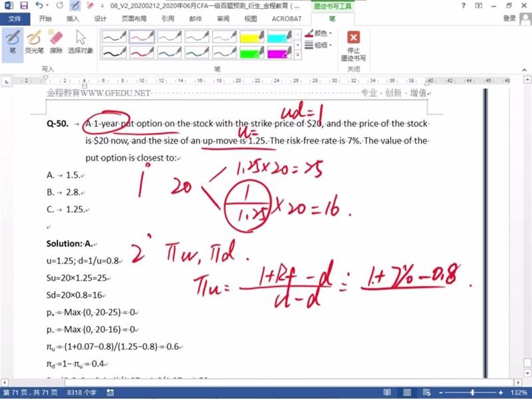Pick the black thin pen preset

point(114,37)
